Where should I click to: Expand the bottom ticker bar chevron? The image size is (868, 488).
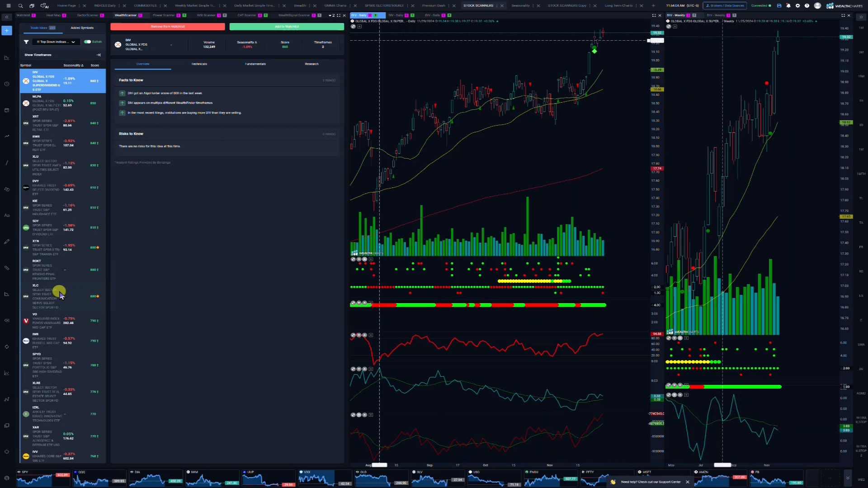pos(848,478)
